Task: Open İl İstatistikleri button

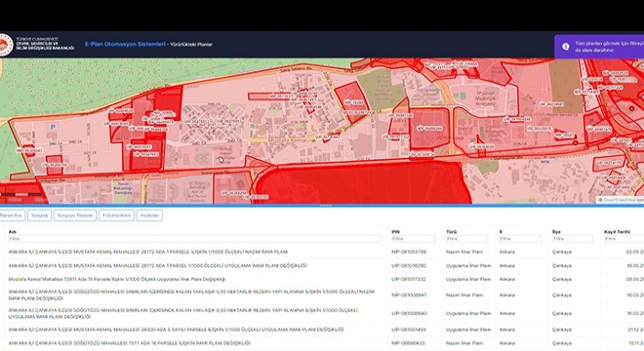Action: pos(116,215)
